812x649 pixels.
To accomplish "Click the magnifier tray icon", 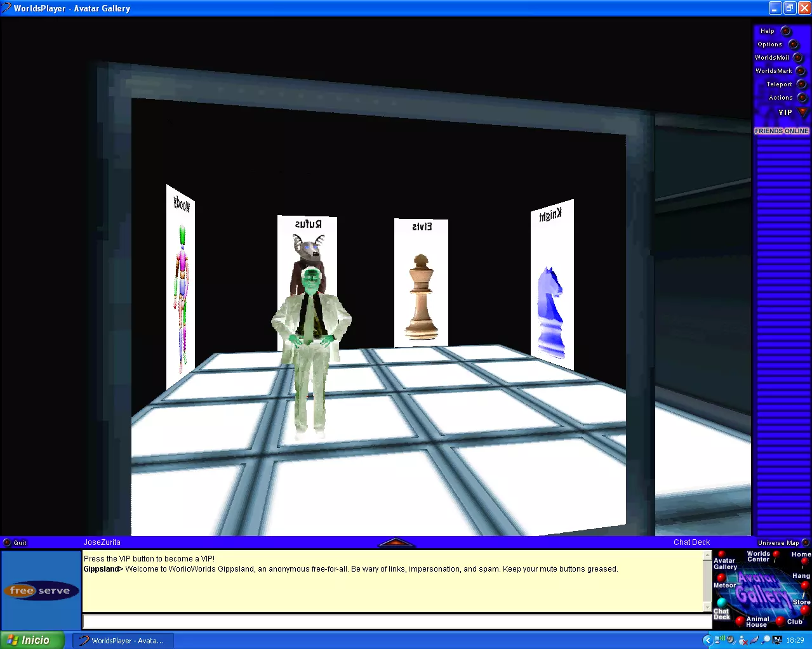I will 766,640.
